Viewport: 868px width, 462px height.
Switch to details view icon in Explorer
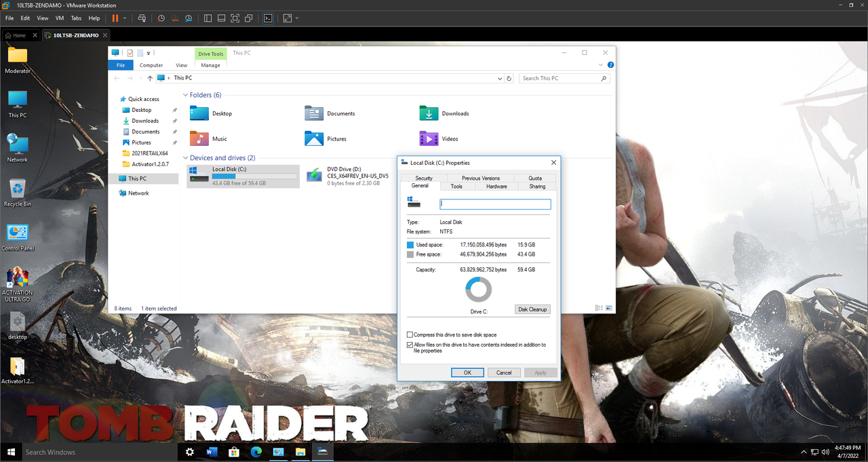point(599,308)
